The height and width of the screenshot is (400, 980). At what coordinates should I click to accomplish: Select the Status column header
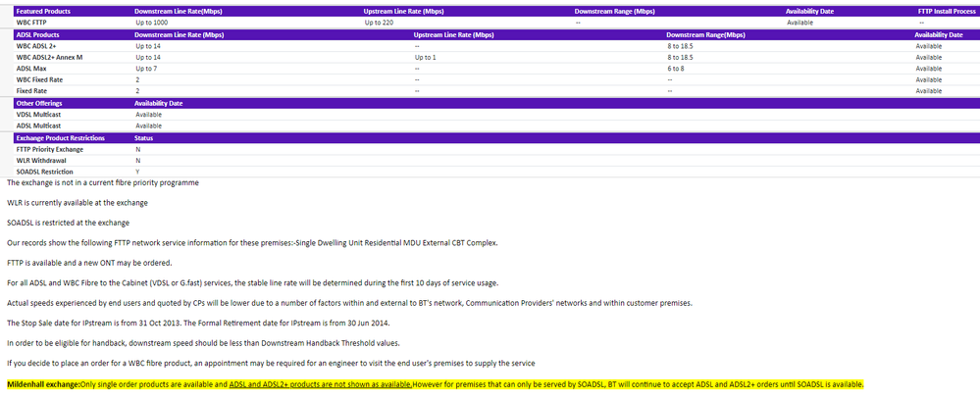(x=143, y=138)
